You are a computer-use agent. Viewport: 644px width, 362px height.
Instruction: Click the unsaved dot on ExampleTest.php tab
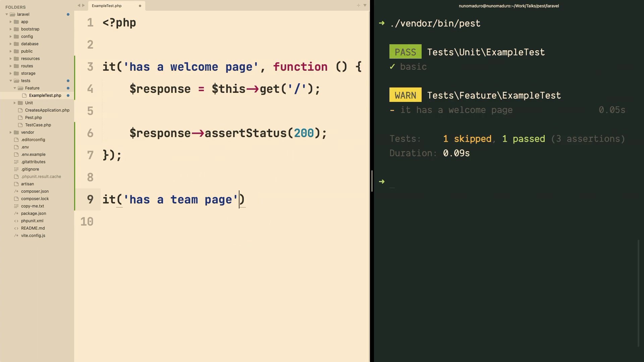point(140,6)
